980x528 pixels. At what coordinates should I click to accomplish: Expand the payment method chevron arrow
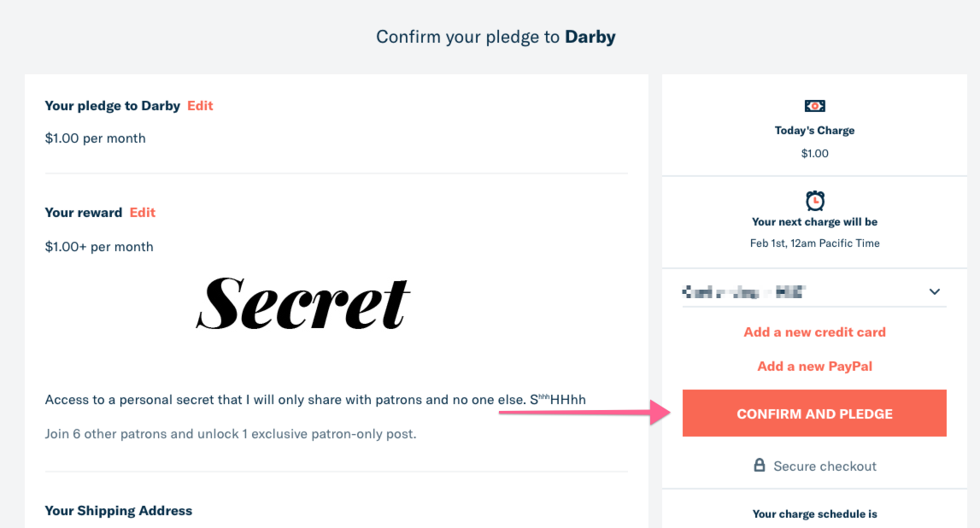[x=934, y=292]
